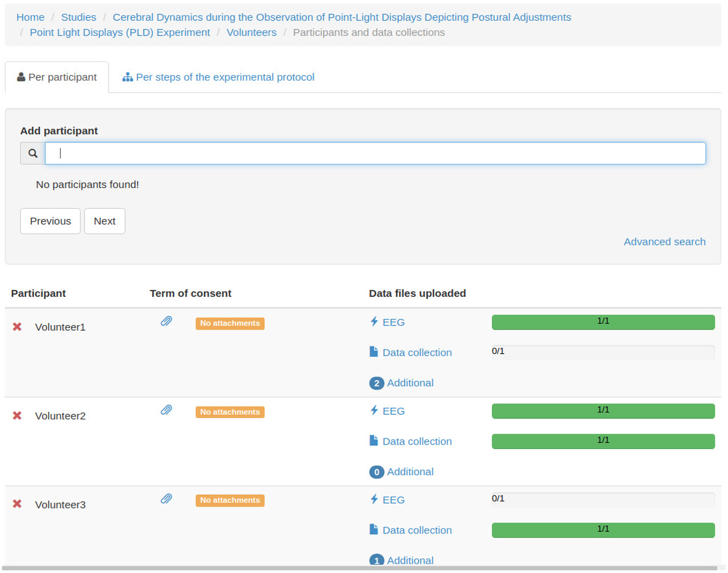728x573 pixels.
Task: Click Volunteer3's EEG 0/1 progress bar
Action: pos(603,500)
